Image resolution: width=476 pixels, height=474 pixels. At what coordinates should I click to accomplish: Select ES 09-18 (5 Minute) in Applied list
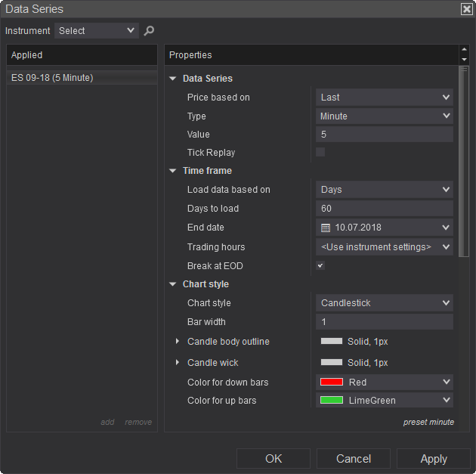point(52,78)
